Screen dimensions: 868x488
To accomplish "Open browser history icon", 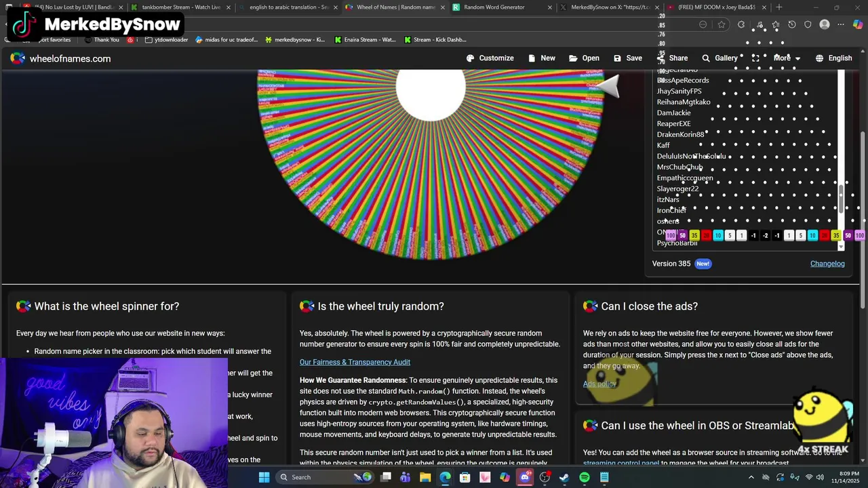I will coord(791,24).
